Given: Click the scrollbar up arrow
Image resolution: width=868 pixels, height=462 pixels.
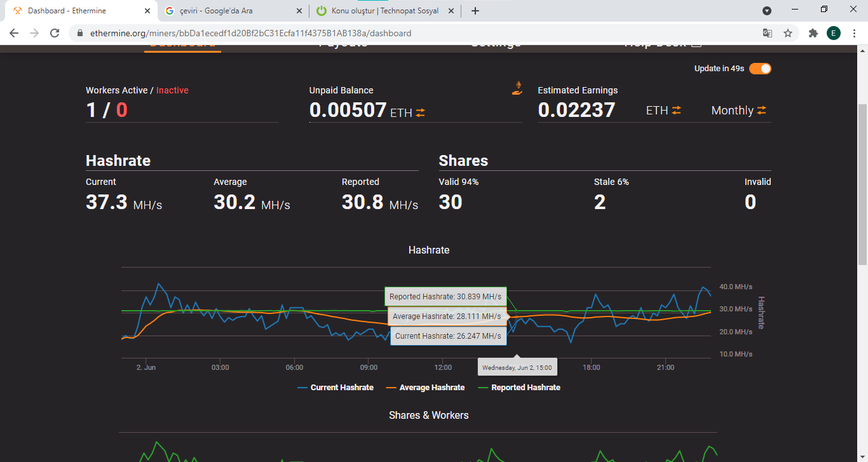Looking at the screenshot, I should pos(862,51).
